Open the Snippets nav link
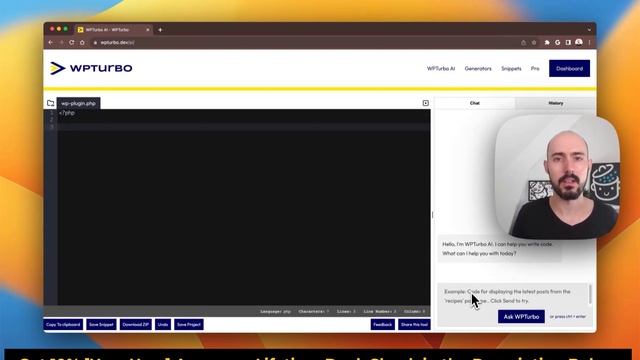Viewport: 640px width, 360px height. point(511,69)
